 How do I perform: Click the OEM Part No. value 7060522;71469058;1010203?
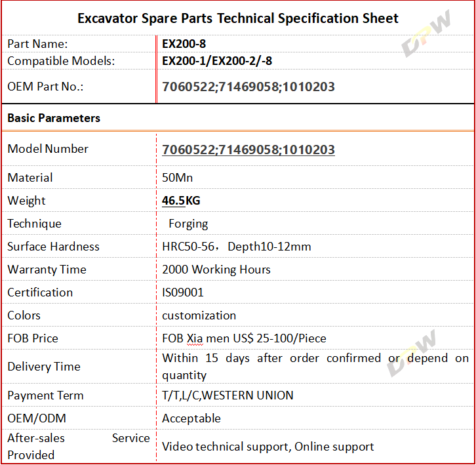[248, 87]
